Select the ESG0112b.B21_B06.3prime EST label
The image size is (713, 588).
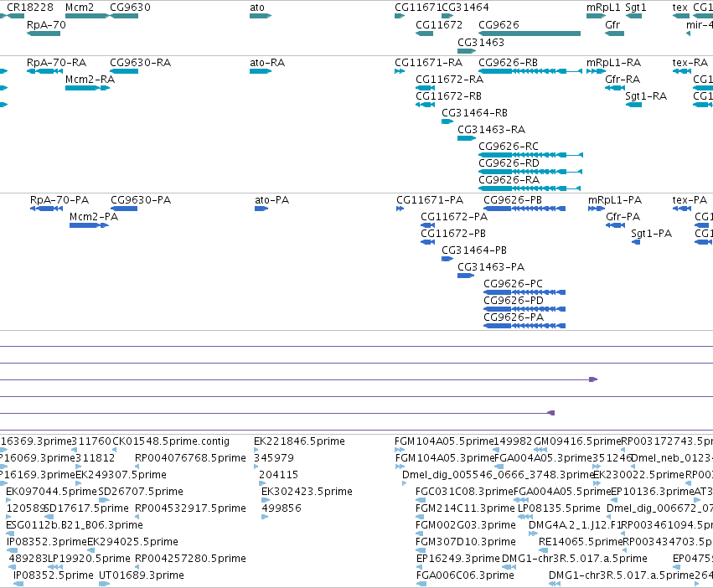pos(75,525)
